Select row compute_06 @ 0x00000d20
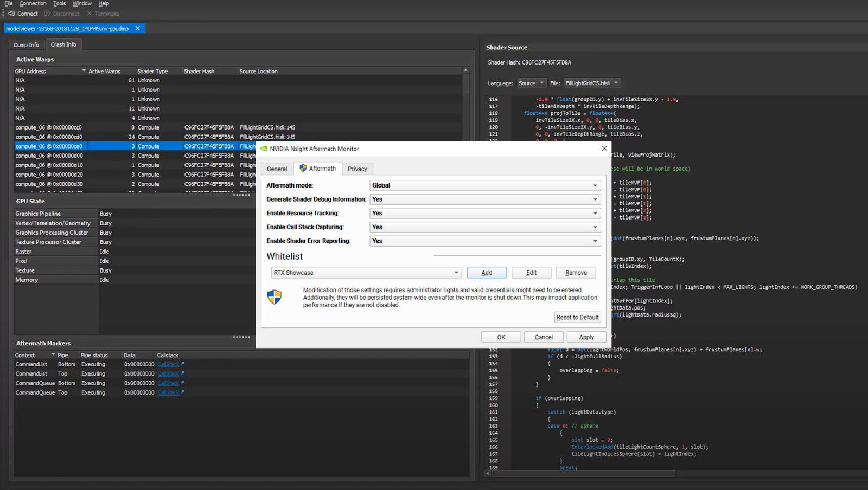Viewport: 868px width, 490px height. tap(135, 175)
